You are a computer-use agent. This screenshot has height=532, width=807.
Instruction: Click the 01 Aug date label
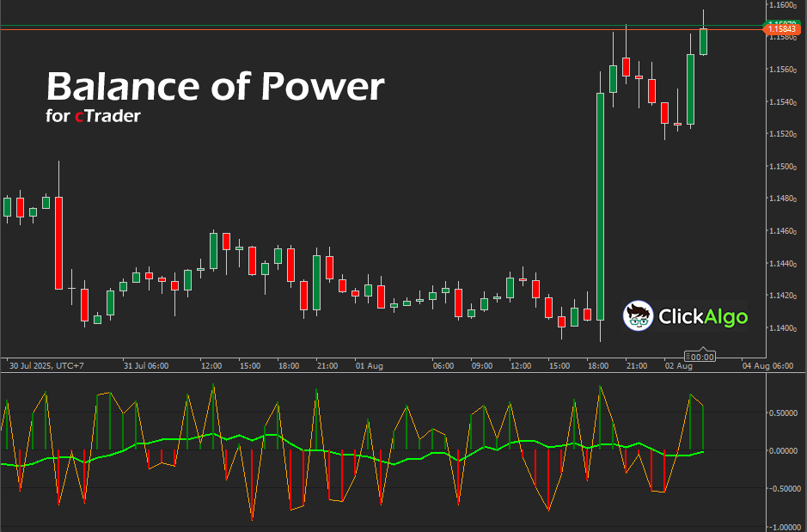tap(369, 366)
